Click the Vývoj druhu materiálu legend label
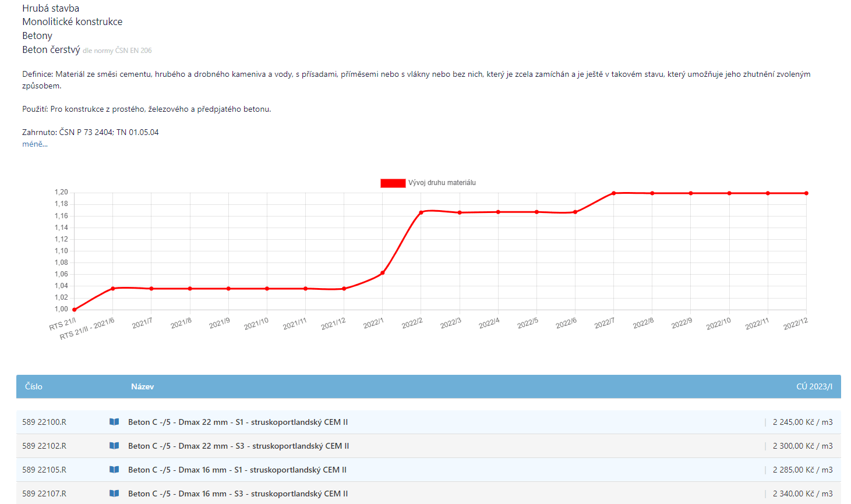 point(442,183)
